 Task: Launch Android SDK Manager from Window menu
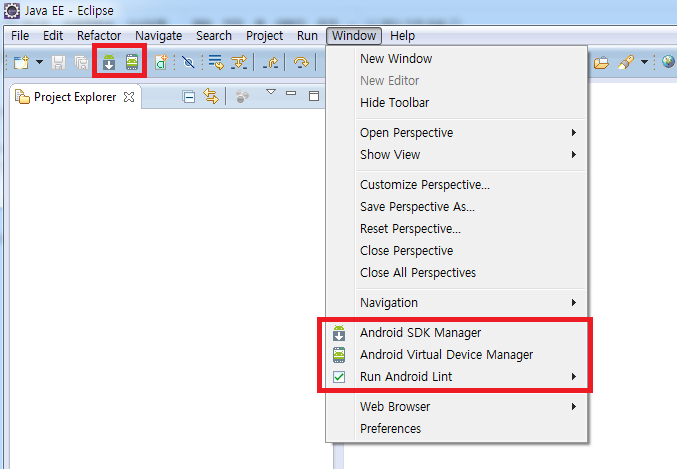pyautogui.click(x=457, y=333)
